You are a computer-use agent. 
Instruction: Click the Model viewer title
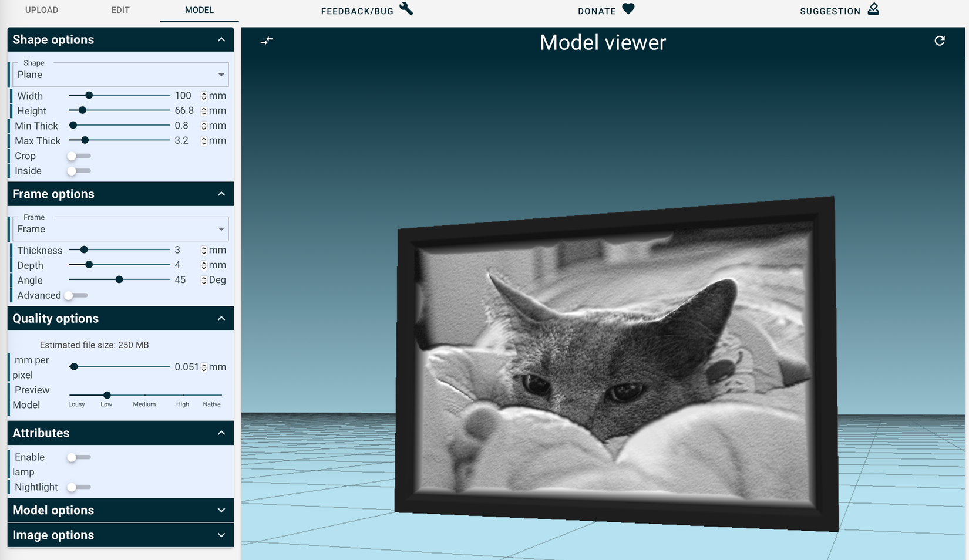coord(603,42)
